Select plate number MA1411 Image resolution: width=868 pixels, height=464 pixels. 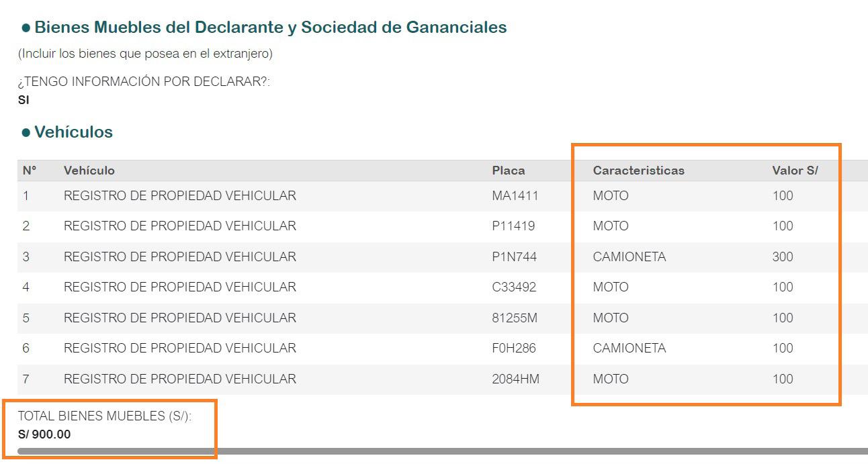tap(515, 196)
